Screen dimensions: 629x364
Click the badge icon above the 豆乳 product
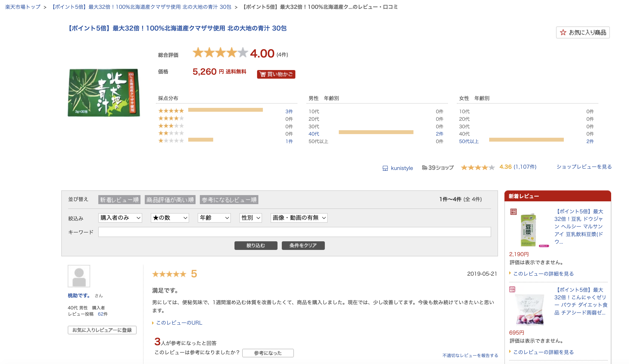click(513, 212)
